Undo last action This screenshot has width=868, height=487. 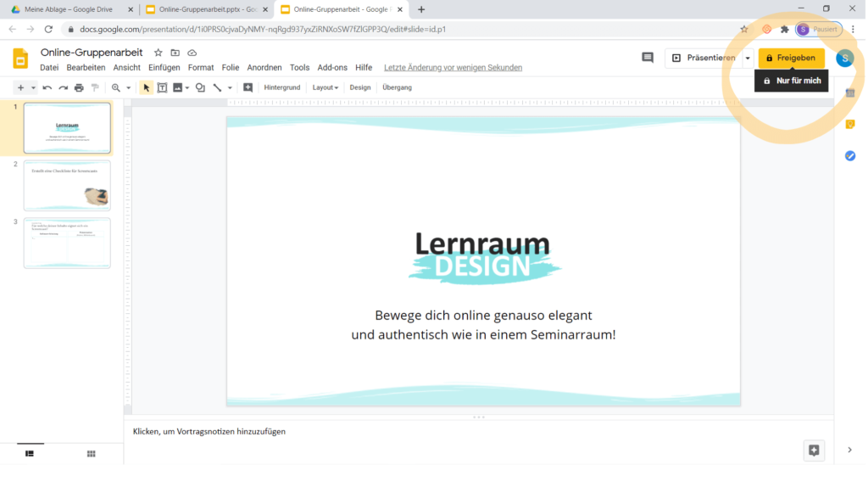pos(47,87)
